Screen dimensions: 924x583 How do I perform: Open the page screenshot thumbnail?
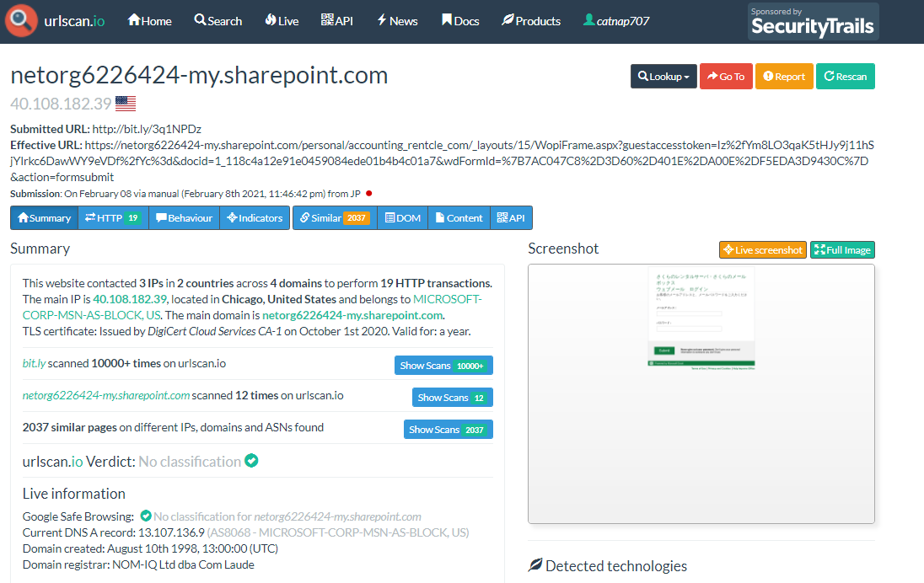701,393
